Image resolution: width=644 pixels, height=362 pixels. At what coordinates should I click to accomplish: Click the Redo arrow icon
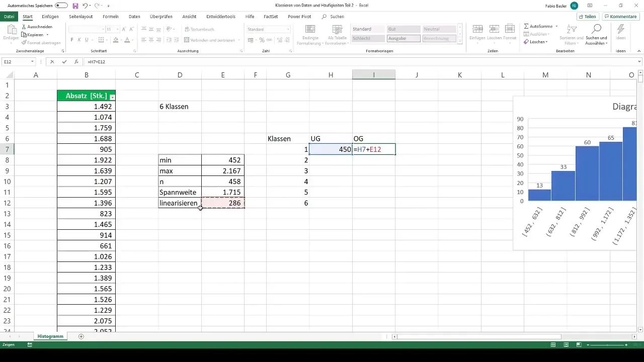(x=97, y=6)
